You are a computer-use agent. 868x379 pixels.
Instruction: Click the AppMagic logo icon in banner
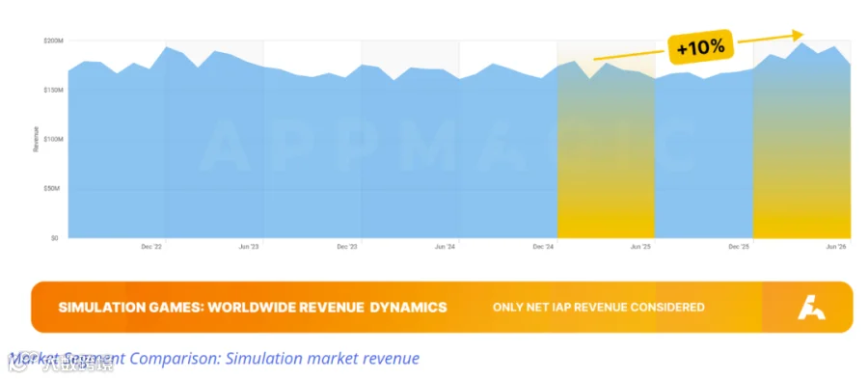[811, 307]
